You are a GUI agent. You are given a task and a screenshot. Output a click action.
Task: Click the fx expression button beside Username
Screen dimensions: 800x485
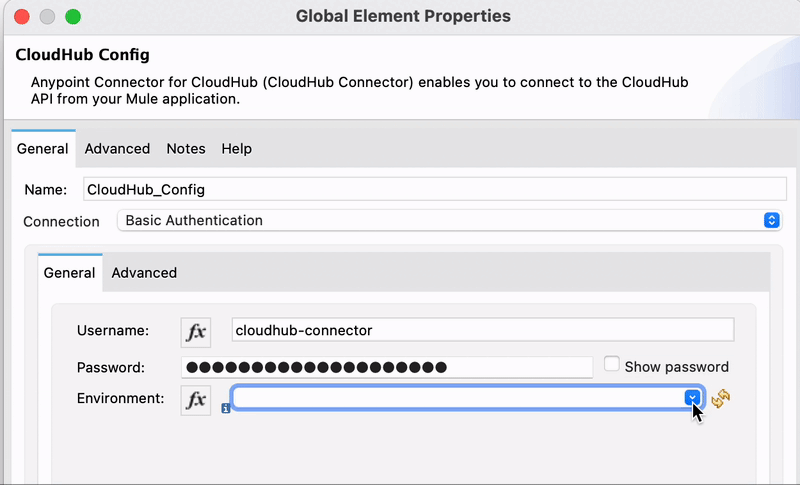[x=196, y=331]
